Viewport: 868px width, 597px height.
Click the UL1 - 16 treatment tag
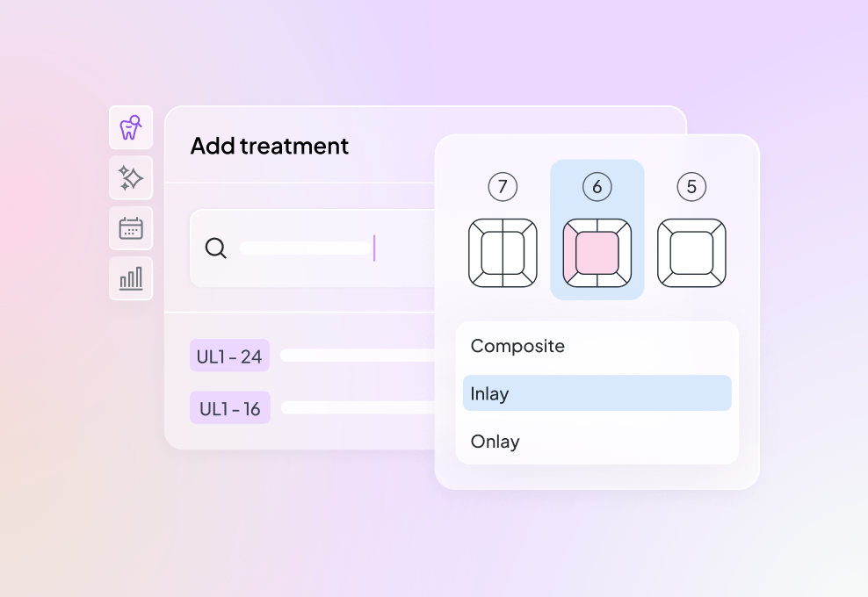pos(229,408)
